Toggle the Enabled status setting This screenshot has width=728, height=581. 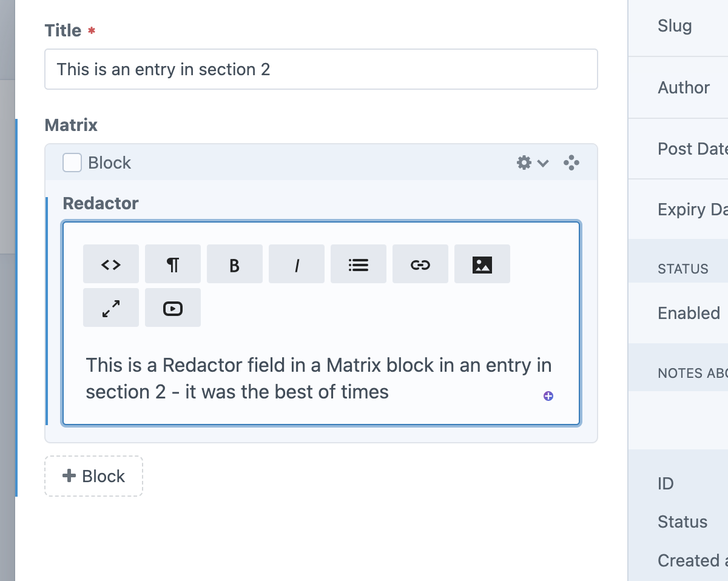(689, 313)
